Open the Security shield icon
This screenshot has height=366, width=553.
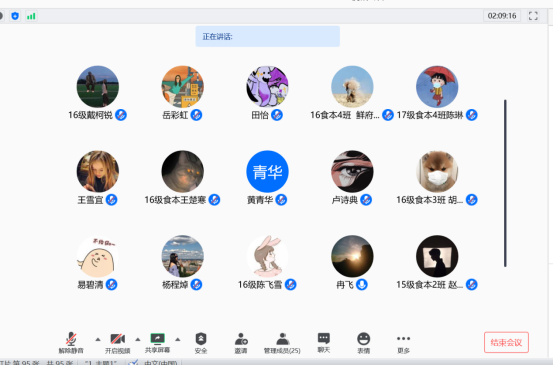201,339
